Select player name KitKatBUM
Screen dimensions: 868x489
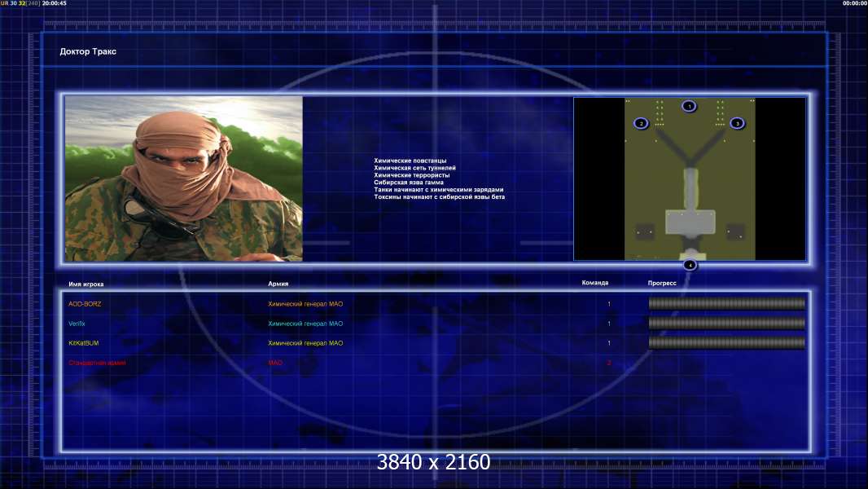click(84, 343)
